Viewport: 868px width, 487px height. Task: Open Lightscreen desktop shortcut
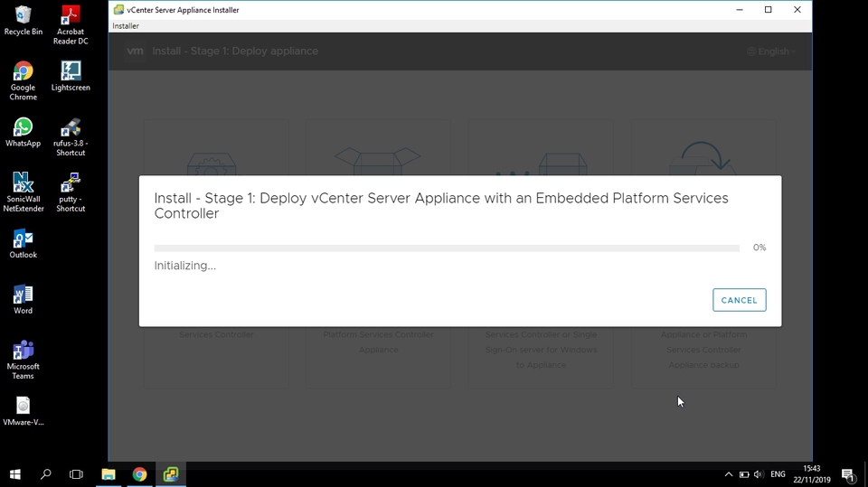[71, 76]
